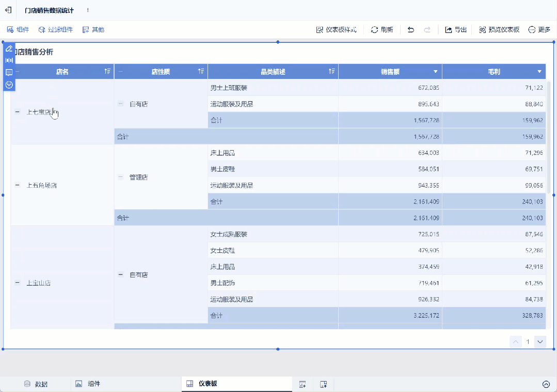The height and width of the screenshot is (392, 557).
Task: Click the add dashboard icon in the bottom bar
Action: [323, 384]
